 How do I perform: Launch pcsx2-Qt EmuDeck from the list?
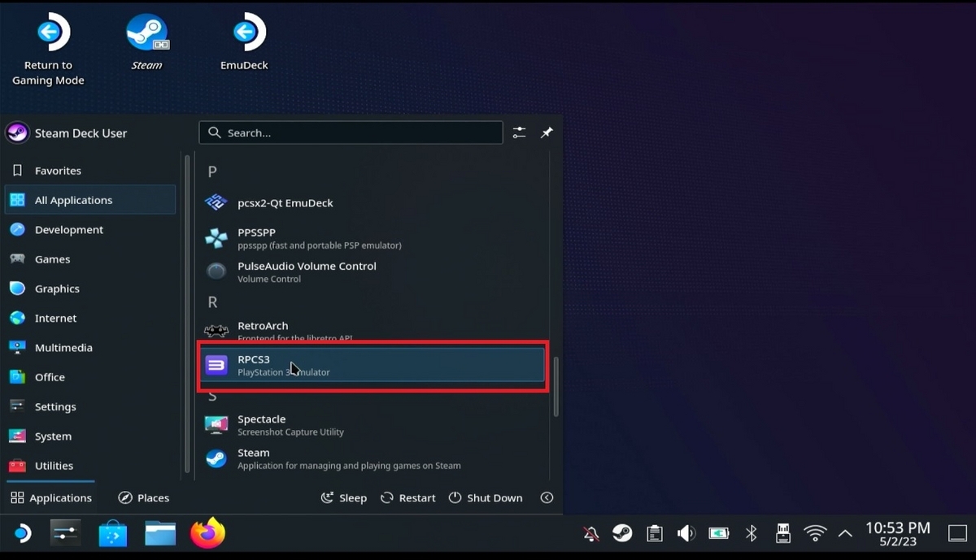[x=373, y=203]
